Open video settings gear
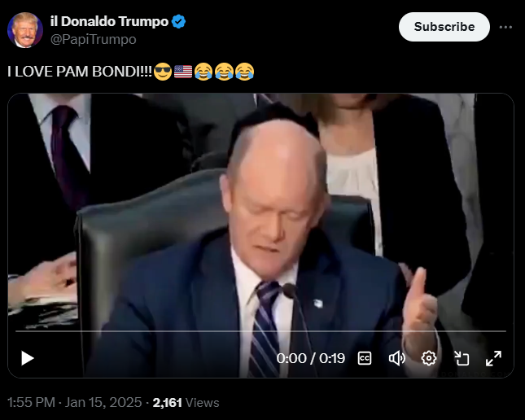The width and height of the screenshot is (525, 420). click(429, 358)
